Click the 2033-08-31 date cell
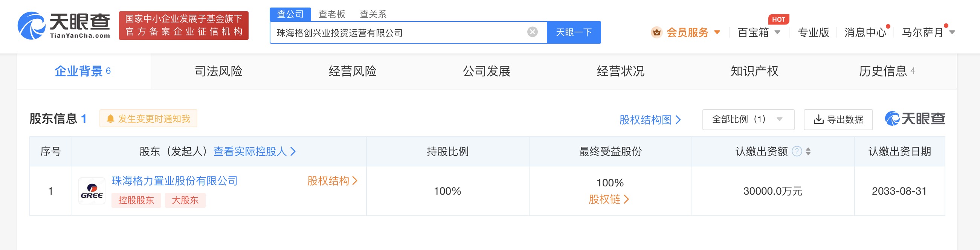The image size is (980, 250). [x=899, y=191]
